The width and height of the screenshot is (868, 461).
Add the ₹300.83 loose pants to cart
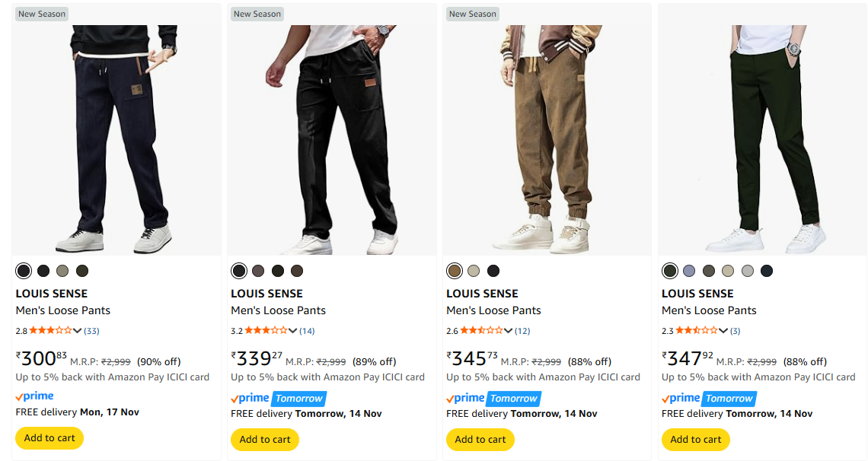[x=49, y=438]
